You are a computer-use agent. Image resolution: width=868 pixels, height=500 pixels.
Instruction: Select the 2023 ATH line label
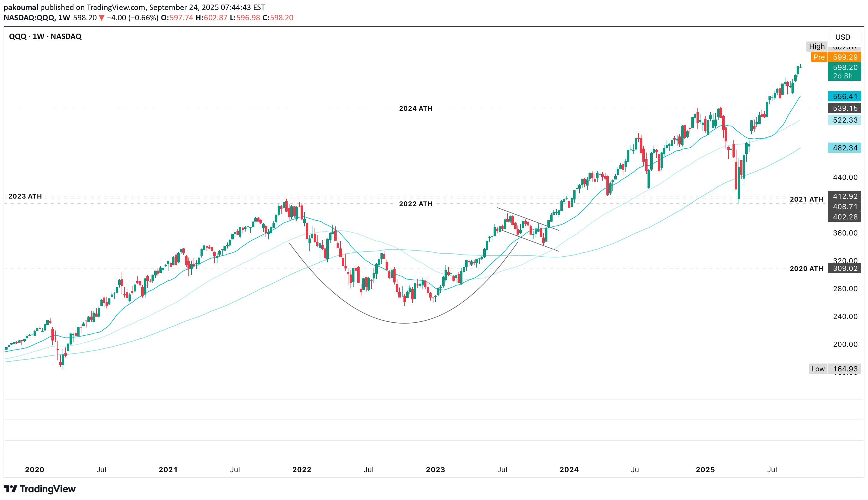[x=25, y=196]
